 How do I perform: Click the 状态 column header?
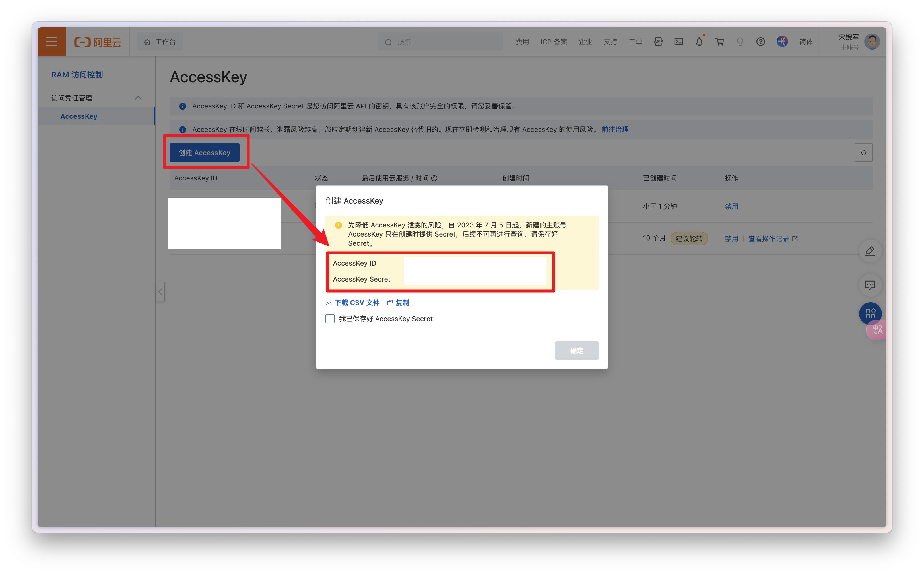[x=321, y=178]
